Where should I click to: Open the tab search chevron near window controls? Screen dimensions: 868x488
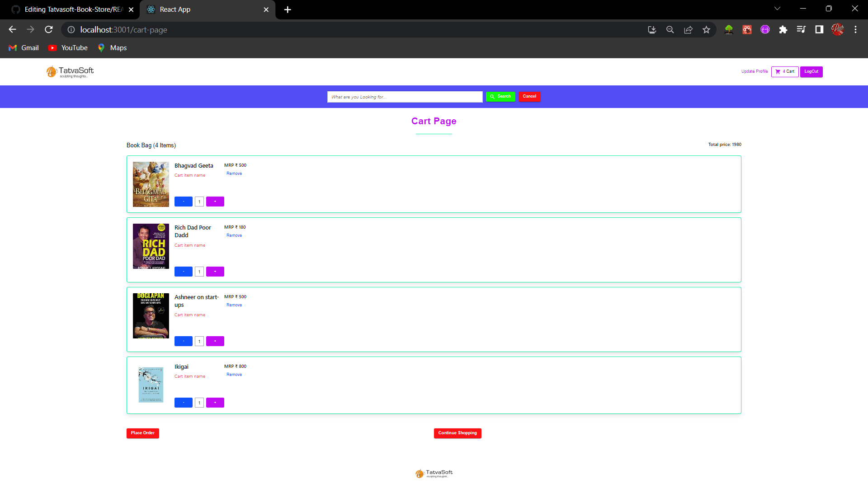777,8
